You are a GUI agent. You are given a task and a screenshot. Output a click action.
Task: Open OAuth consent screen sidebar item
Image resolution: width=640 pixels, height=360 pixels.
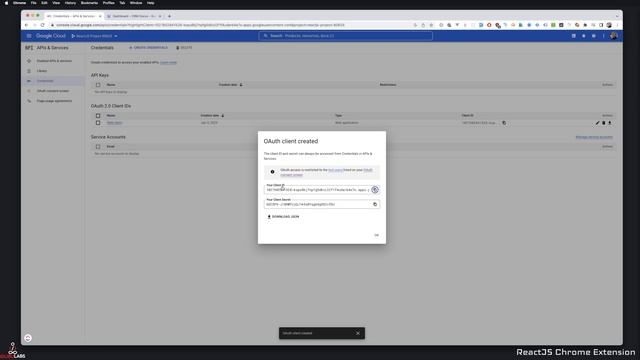pyautogui.click(x=53, y=91)
